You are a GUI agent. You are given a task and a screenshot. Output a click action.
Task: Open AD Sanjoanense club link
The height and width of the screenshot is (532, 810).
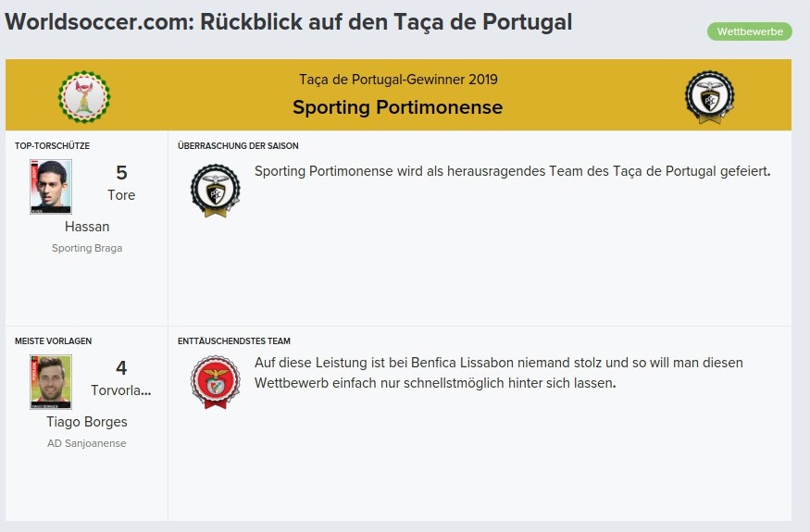click(87, 443)
